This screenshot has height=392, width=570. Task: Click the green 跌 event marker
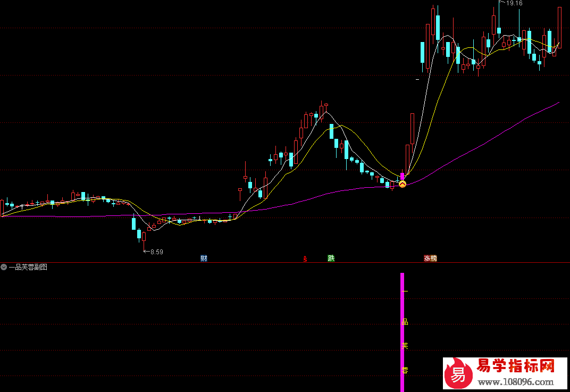tap(331, 258)
